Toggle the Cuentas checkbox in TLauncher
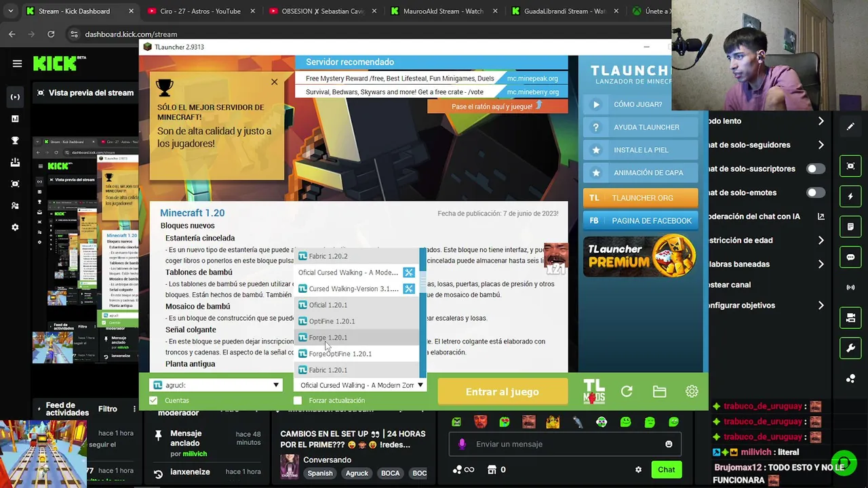Screen dimensions: 868x488 (x=153, y=401)
